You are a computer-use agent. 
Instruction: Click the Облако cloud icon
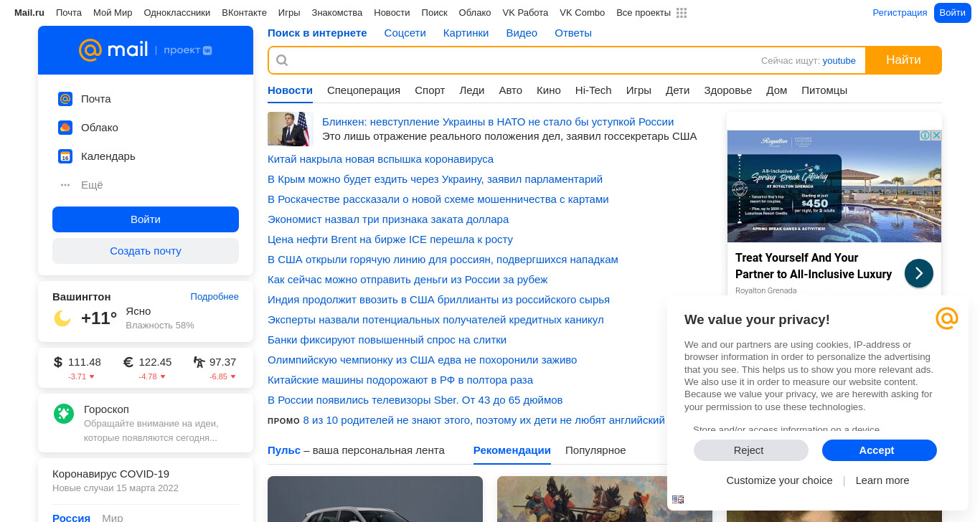[65, 128]
